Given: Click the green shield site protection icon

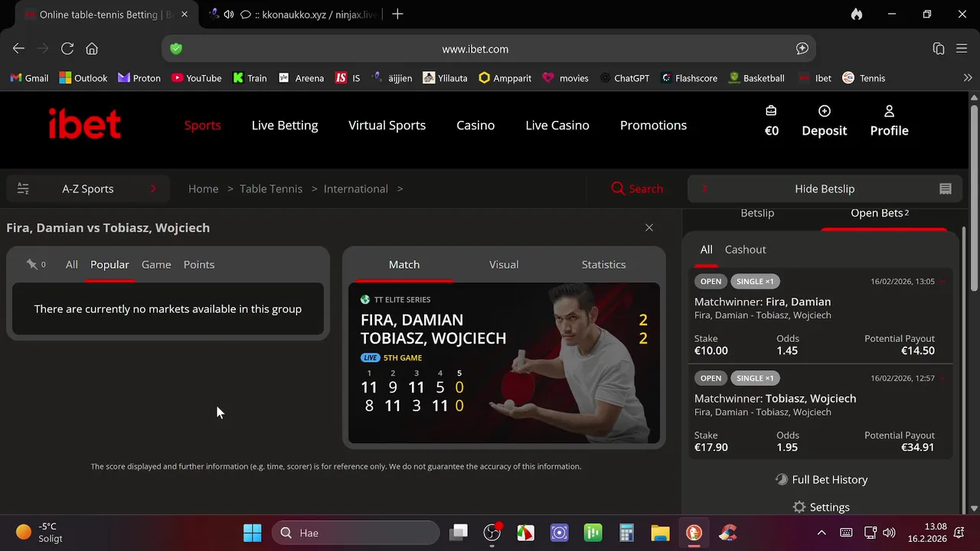Looking at the screenshot, I should click(x=176, y=48).
